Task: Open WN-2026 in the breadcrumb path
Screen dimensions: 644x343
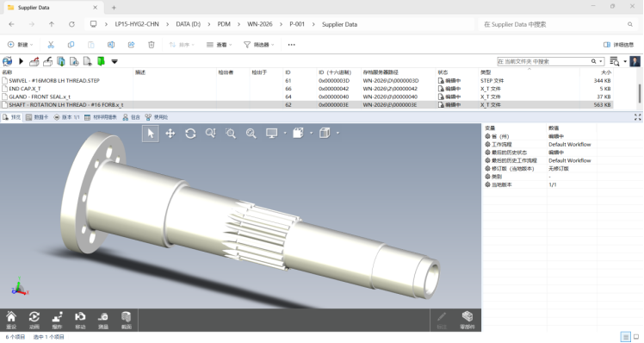Action: click(259, 24)
